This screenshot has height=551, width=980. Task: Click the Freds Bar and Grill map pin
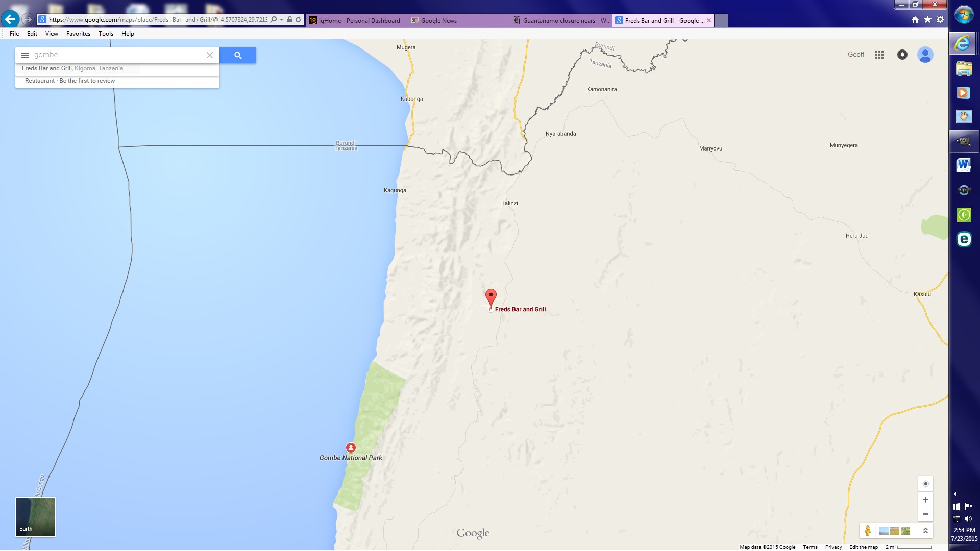491,298
